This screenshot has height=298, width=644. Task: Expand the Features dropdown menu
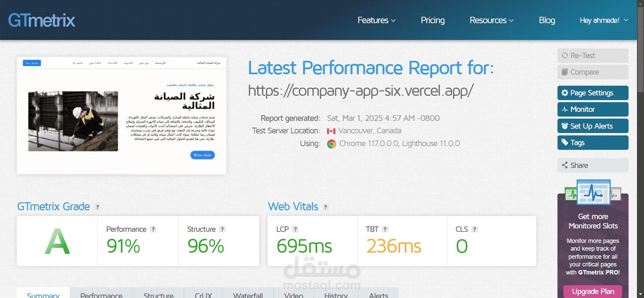(376, 20)
